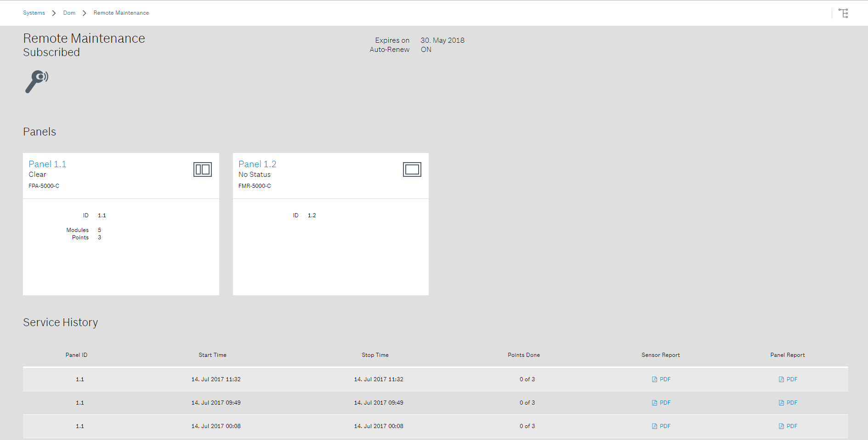Toggle the Auto-Renew ON value
Viewport: 868px width, 440px height.
pyautogui.click(x=426, y=50)
